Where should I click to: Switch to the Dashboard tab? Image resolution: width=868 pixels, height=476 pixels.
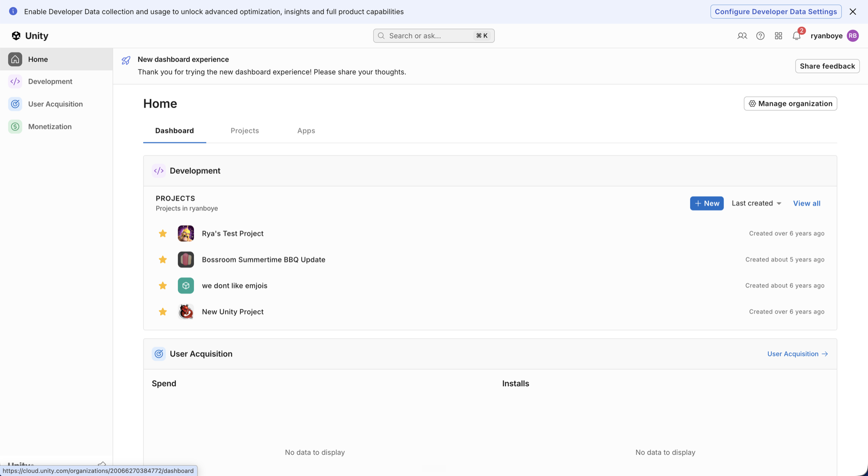point(174,131)
